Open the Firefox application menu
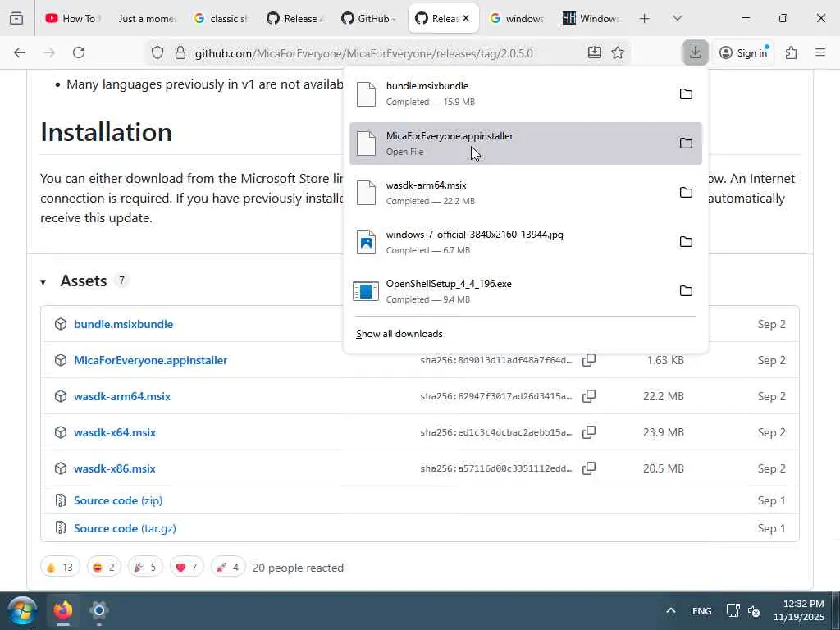Screen dimensions: 840x630 tap(820, 52)
